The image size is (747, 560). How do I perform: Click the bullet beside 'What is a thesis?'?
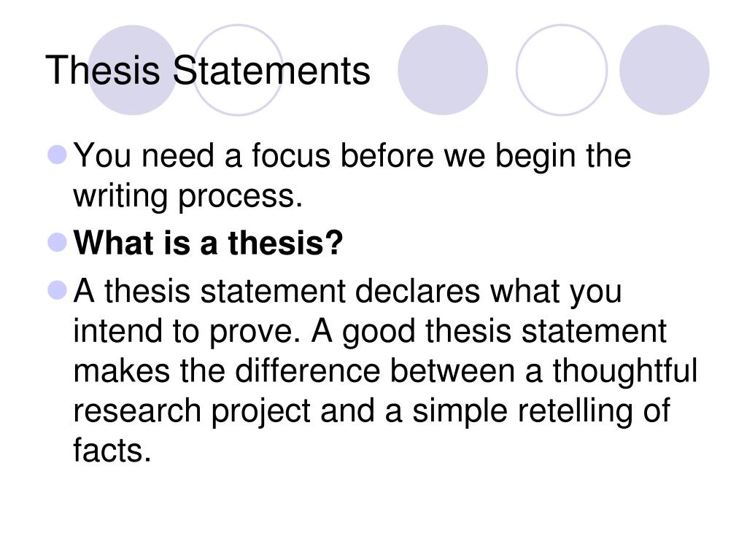click(x=58, y=242)
